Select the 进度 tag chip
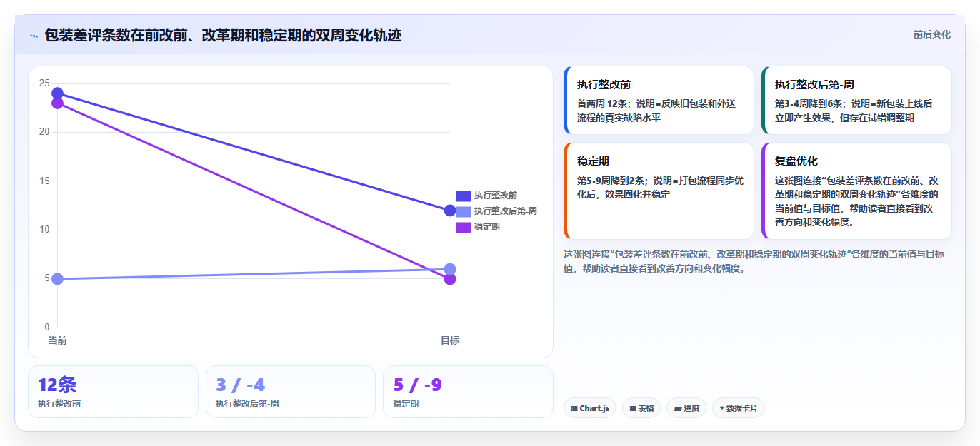Screen dimensions: 980x446 point(686,408)
